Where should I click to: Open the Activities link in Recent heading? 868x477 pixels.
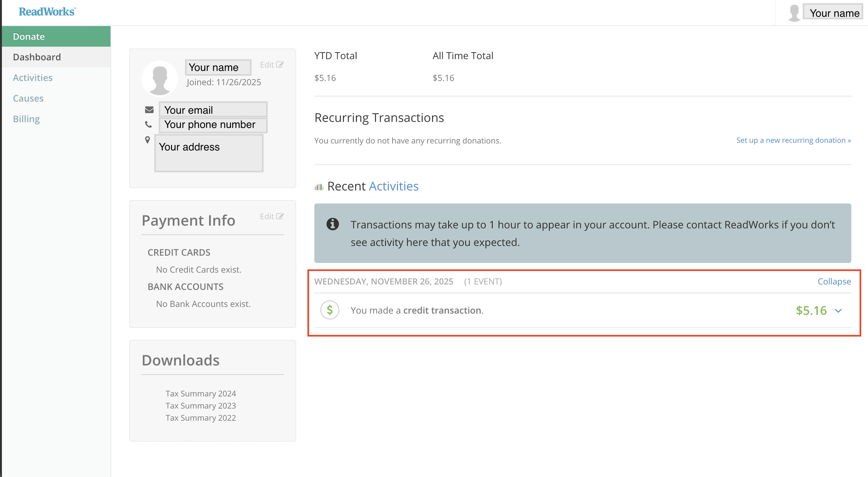[393, 186]
